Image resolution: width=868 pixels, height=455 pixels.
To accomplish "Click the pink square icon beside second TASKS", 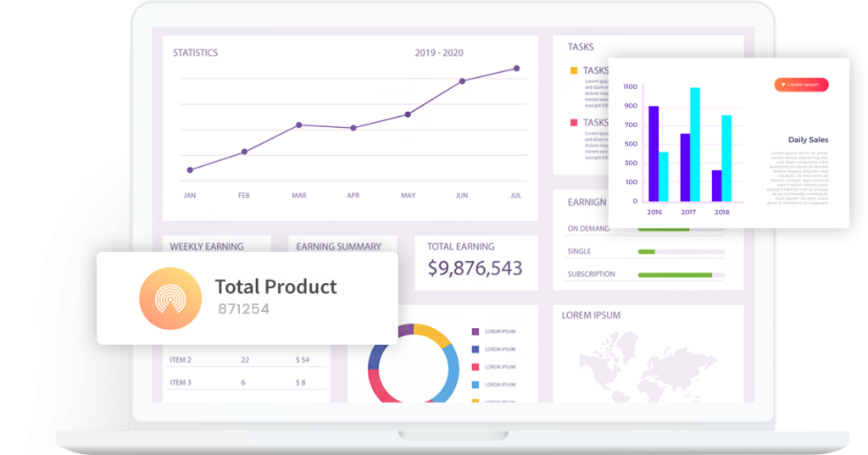I will click(574, 123).
